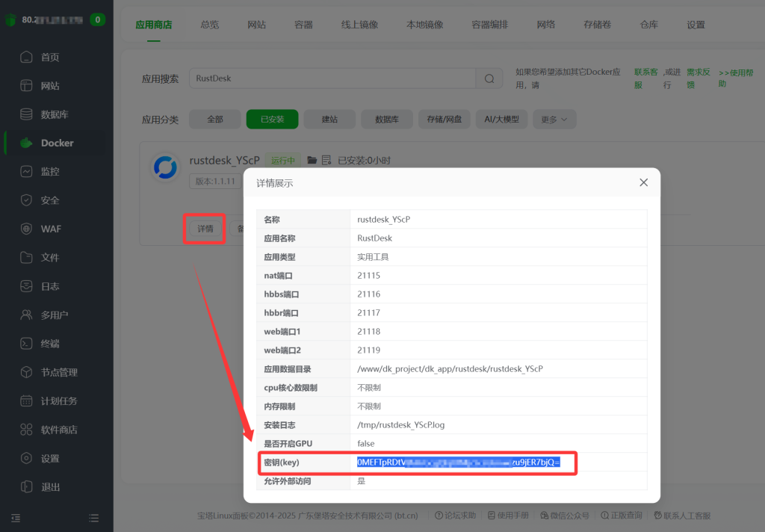Collapse the sidebar with bottom-left icon

(x=15, y=516)
